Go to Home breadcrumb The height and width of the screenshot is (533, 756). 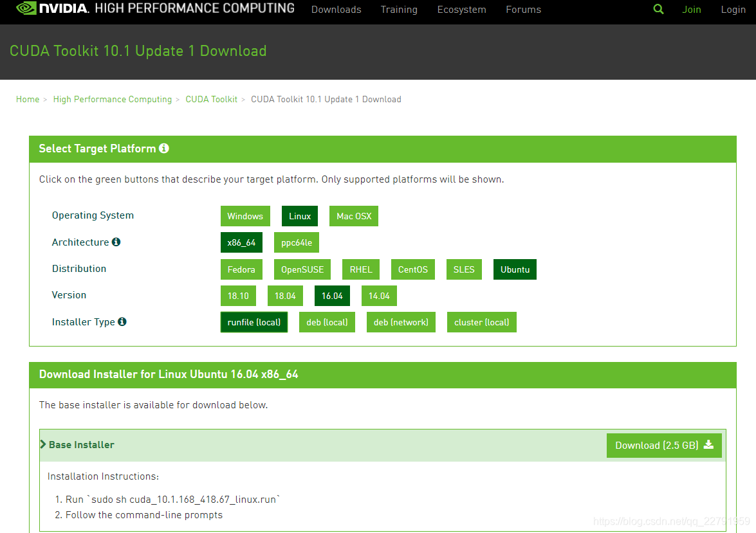(x=28, y=99)
